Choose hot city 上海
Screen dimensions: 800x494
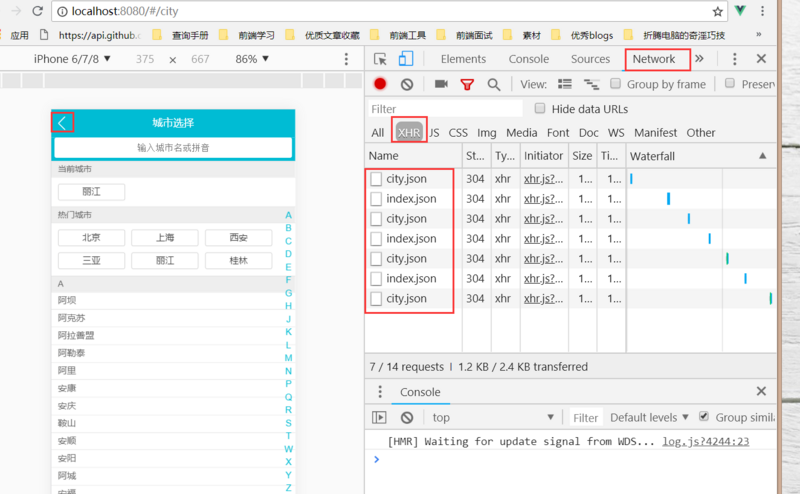[x=165, y=238]
